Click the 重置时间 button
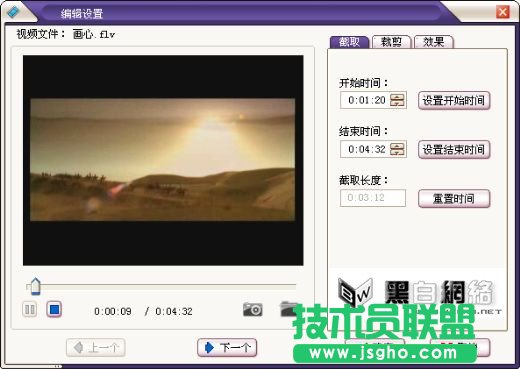The width and height of the screenshot is (520, 369). click(454, 199)
